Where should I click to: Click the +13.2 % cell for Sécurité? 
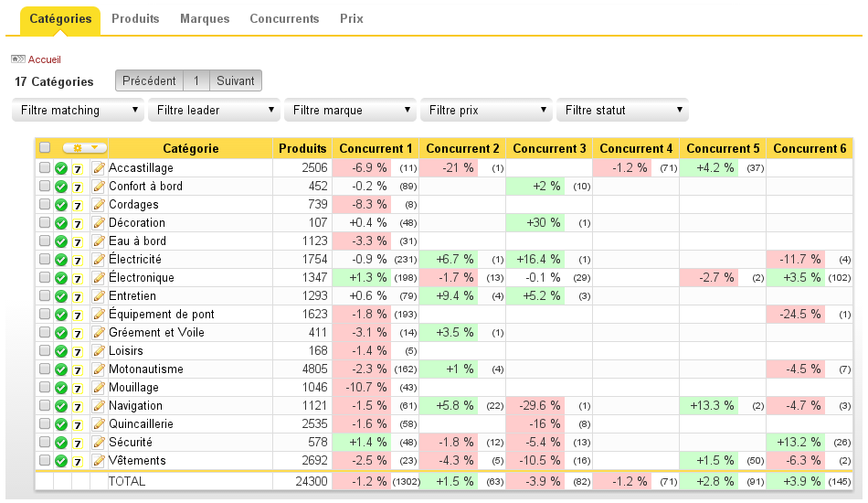pyautogui.click(x=796, y=442)
